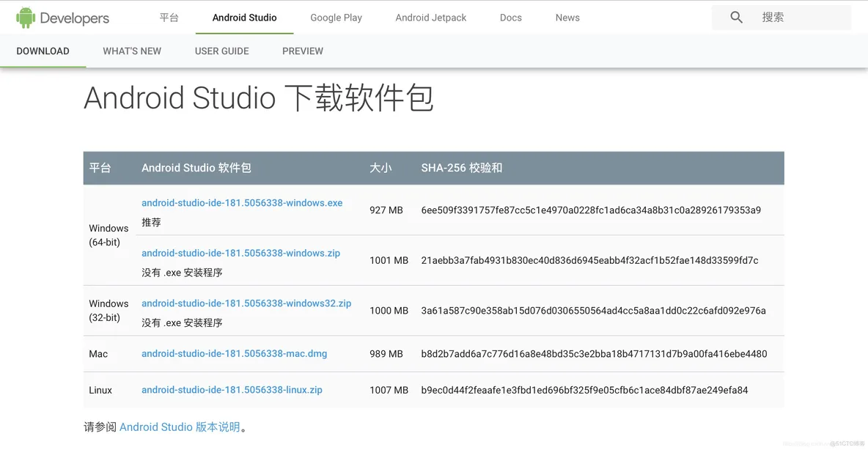Image resolution: width=868 pixels, height=450 pixels.
Task: Select the Android Studio nav tab
Action: click(x=244, y=18)
